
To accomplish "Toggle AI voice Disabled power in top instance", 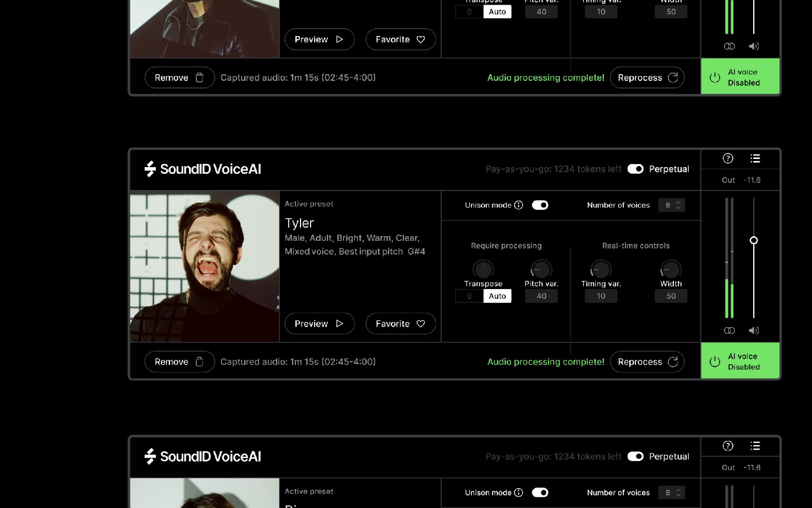I will [740, 77].
